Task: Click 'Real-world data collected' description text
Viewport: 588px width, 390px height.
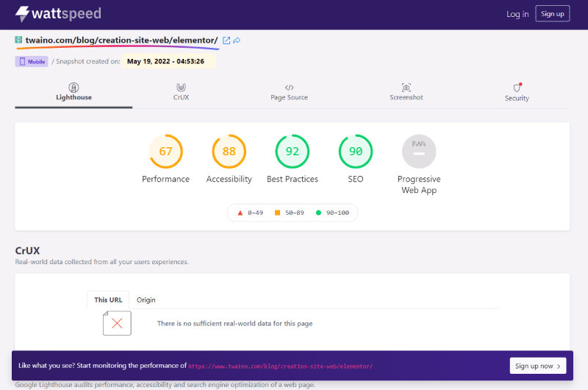Action: [101, 262]
